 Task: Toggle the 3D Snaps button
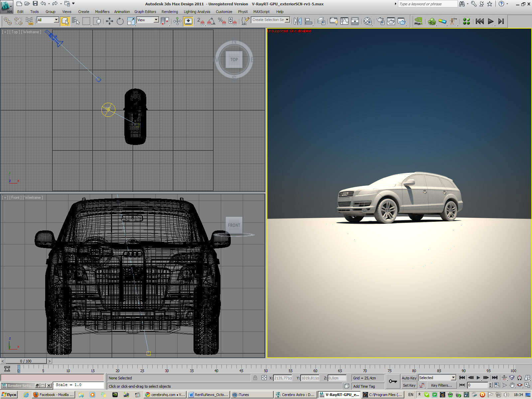coord(200,21)
